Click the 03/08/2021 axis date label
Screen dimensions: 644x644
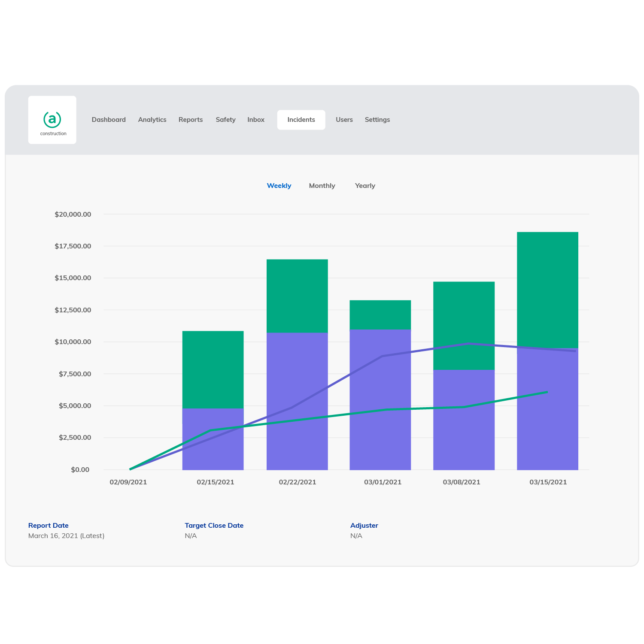(462, 482)
